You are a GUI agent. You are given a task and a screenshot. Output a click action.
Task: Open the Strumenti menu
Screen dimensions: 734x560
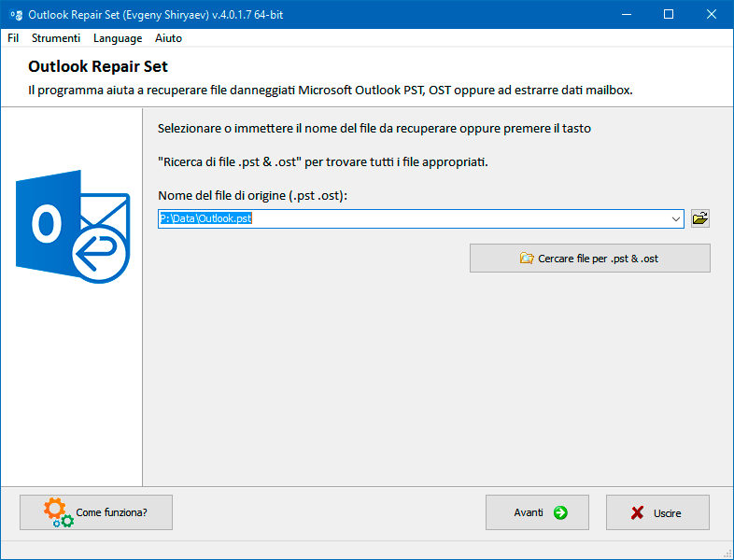point(56,38)
